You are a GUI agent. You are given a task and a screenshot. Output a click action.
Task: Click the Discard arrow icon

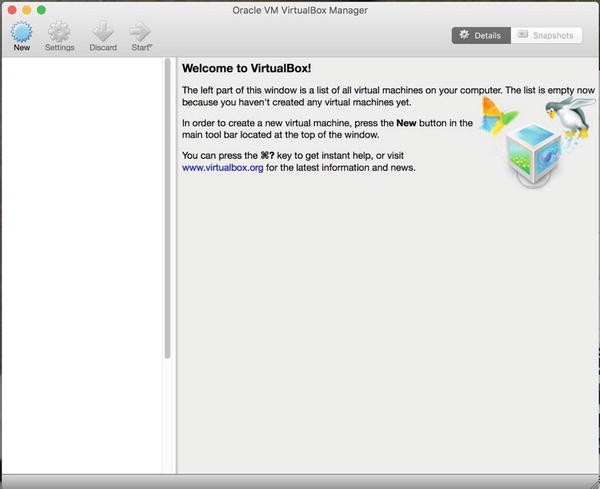click(x=103, y=32)
